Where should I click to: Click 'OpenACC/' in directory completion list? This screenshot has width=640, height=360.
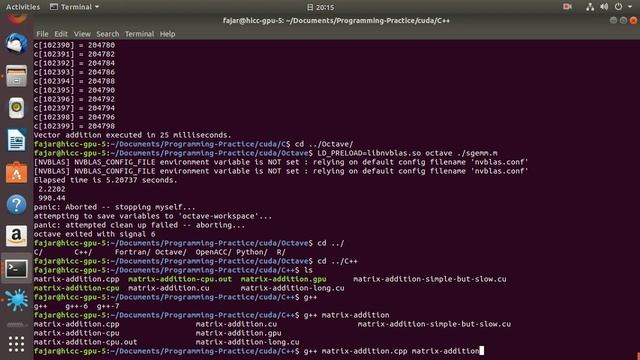point(213,252)
